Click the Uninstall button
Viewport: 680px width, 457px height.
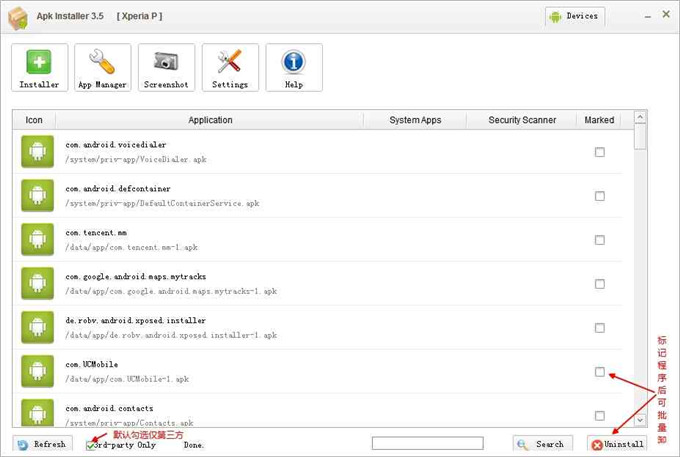tap(617, 444)
